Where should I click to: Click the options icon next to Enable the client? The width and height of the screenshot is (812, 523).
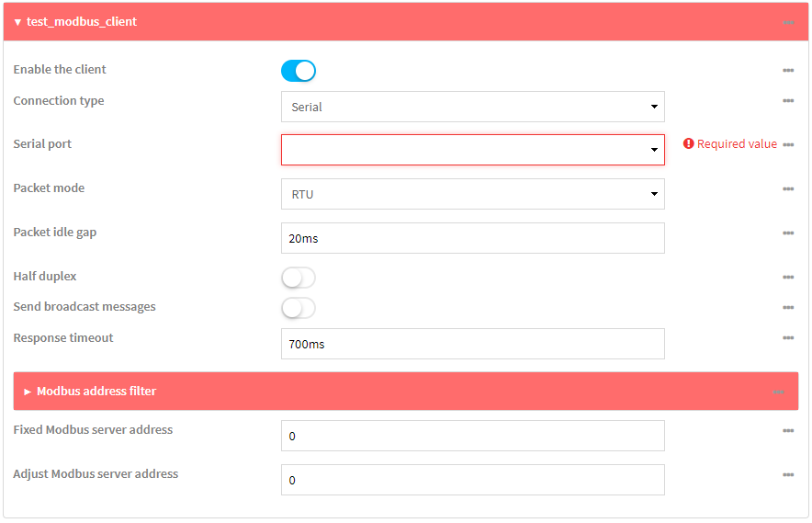tap(787, 71)
